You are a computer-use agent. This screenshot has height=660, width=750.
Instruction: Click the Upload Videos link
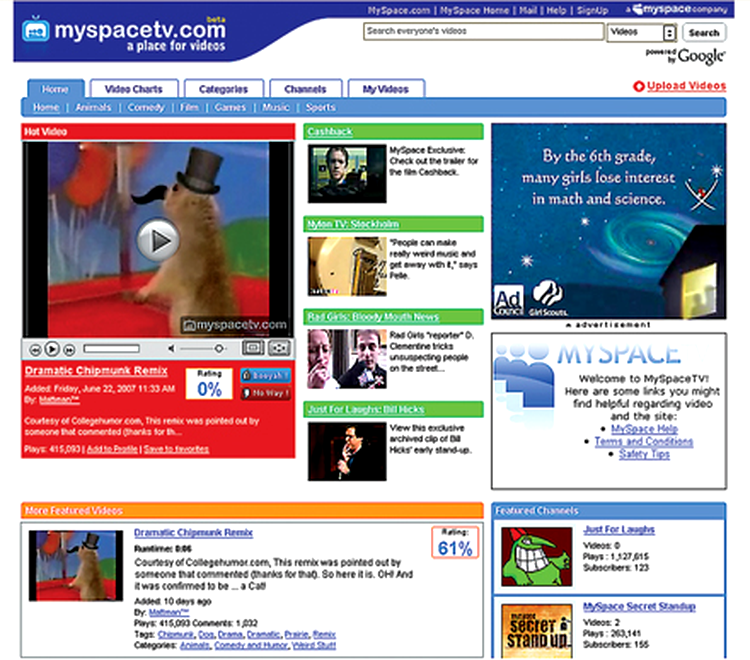click(x=686, y=86)
